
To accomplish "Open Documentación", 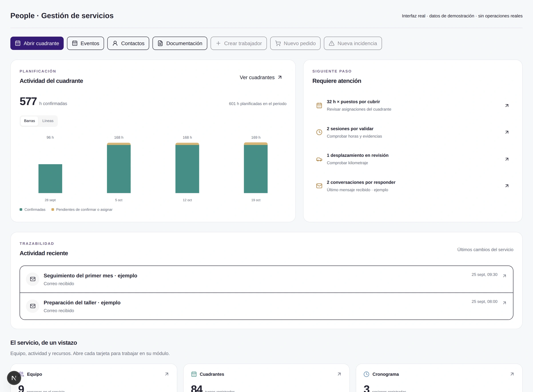I will [x=180, y=43].
